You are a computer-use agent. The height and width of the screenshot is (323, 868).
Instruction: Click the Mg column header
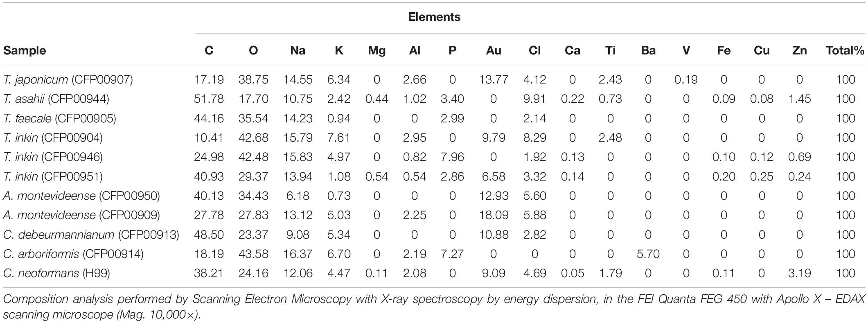[377, 50]
